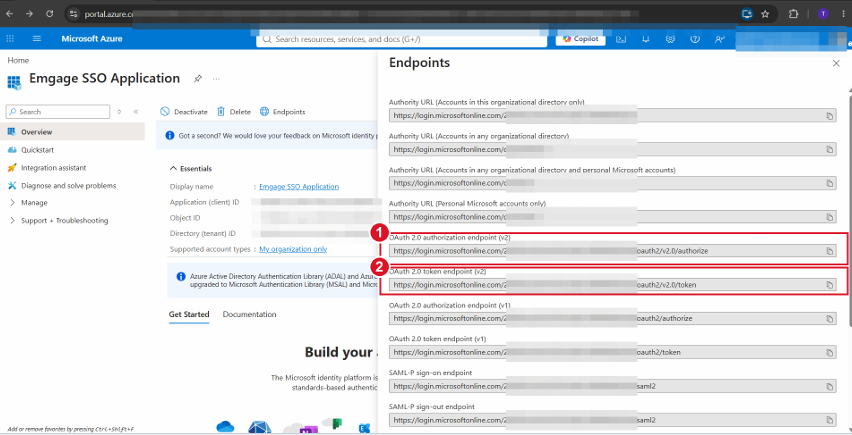
Task: Focus the Search resources, services, and docs box
Action: [x=402, y=39]
